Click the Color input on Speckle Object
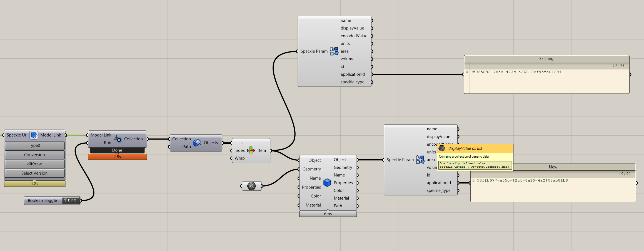This screenshot has width=644, height=251. point(316,196)
